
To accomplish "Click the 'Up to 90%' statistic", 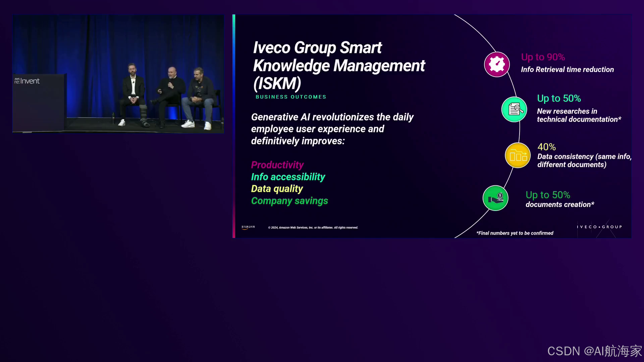I will click(543, 57).
